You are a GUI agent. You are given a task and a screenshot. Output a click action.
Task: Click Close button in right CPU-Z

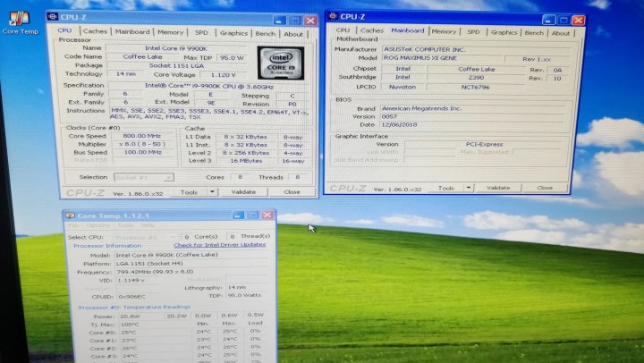(545, 188)
